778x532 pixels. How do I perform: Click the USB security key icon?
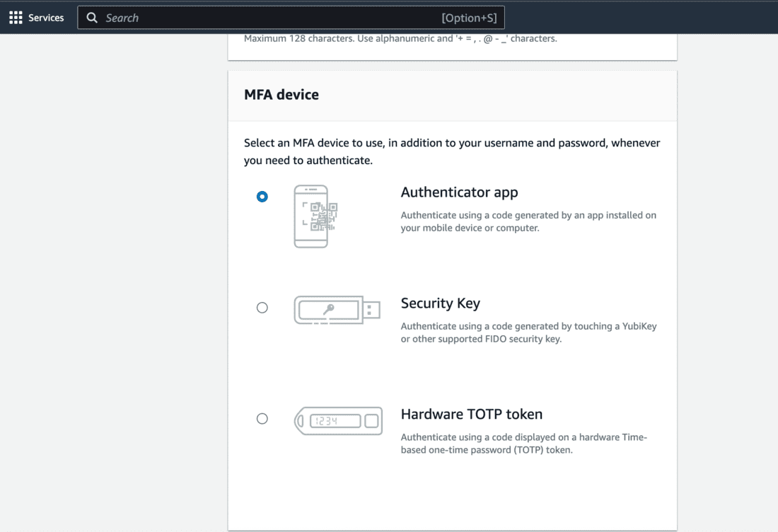point(337,310)
